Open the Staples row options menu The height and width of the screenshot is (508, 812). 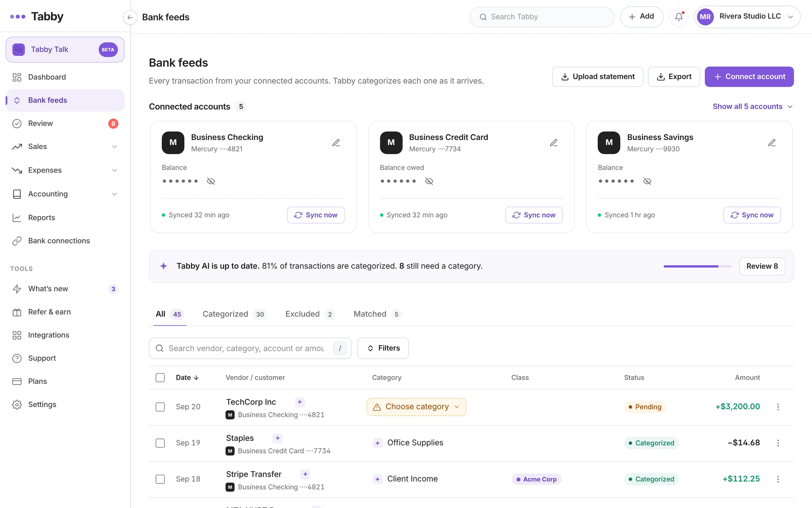(x=778, y=443)
